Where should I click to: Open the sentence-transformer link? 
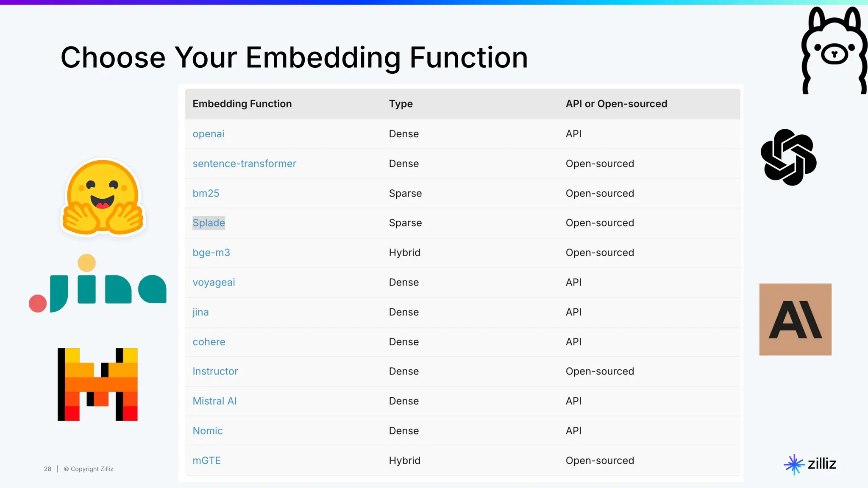[x=244, y=164]
